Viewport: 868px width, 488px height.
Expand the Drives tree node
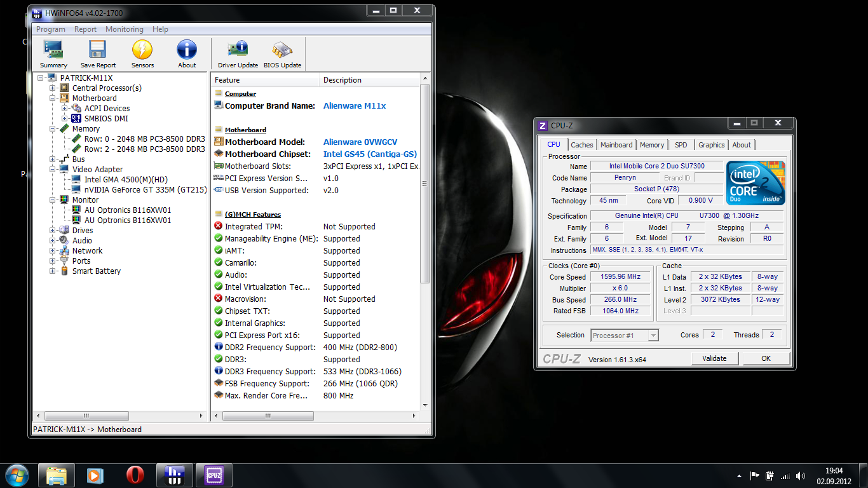53,231
